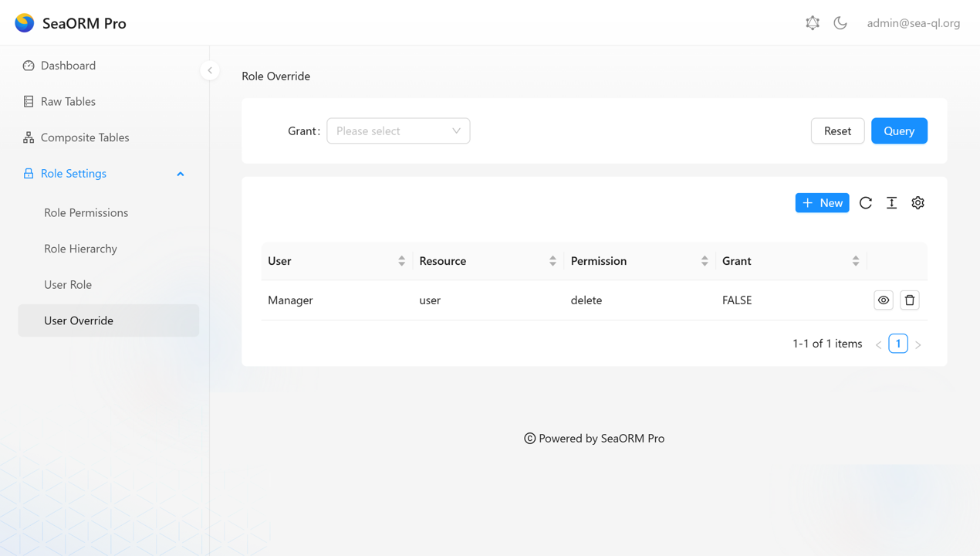Add a new override with New button
Screen dimensions: 980x556
(x=822, y=203)
